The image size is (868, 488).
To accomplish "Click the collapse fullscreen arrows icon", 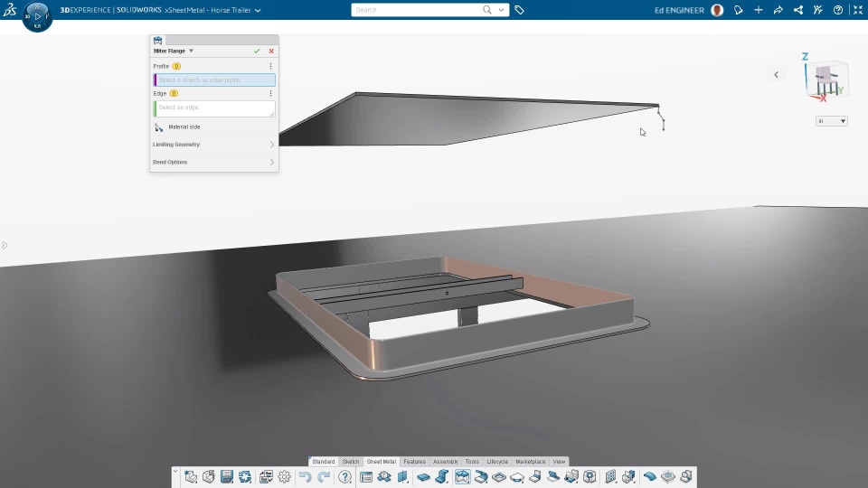I will click(857, 10).
